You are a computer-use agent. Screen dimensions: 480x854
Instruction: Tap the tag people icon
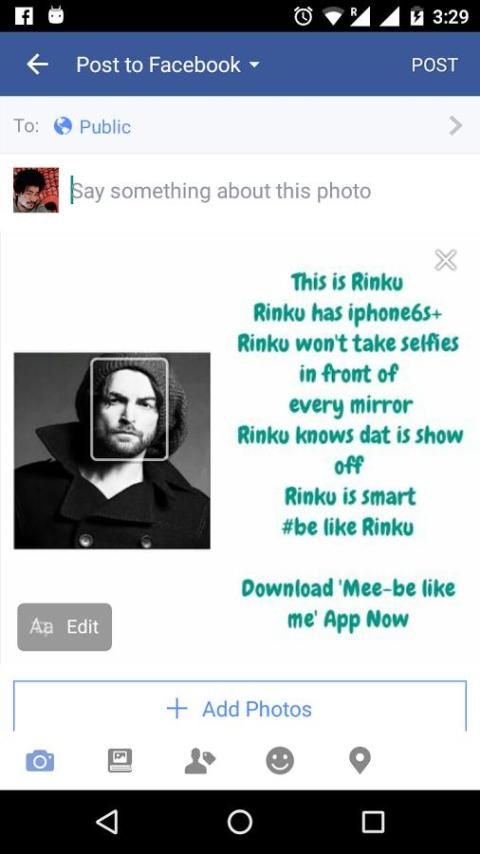199,760
